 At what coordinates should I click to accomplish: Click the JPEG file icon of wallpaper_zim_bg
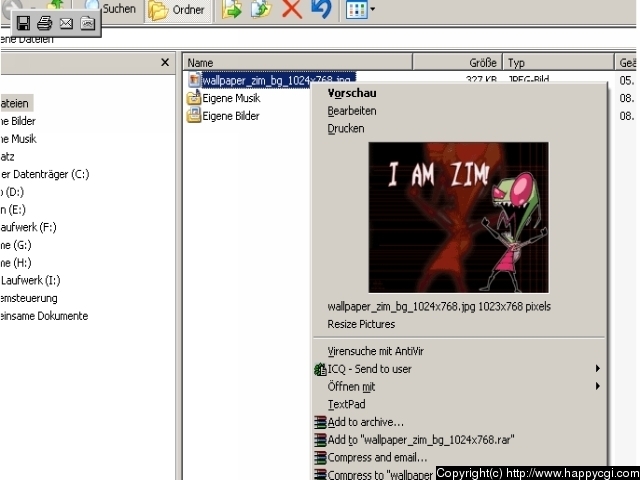194,80
